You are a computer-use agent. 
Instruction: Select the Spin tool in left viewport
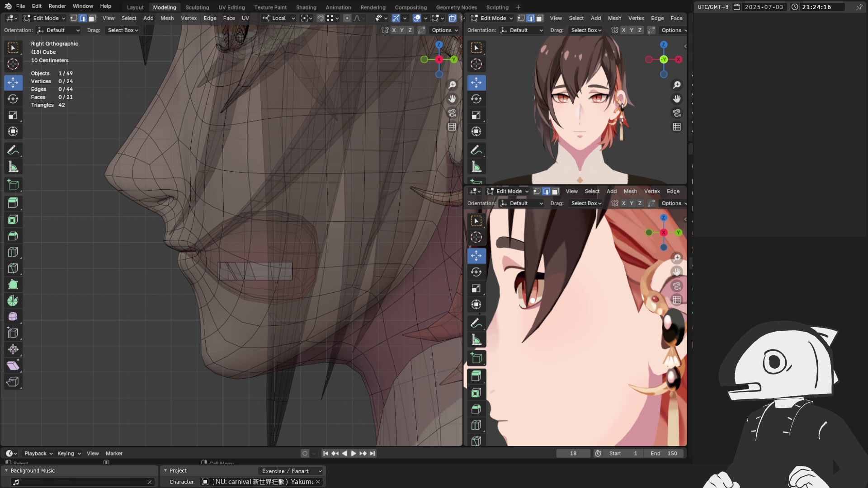point(13,300)
